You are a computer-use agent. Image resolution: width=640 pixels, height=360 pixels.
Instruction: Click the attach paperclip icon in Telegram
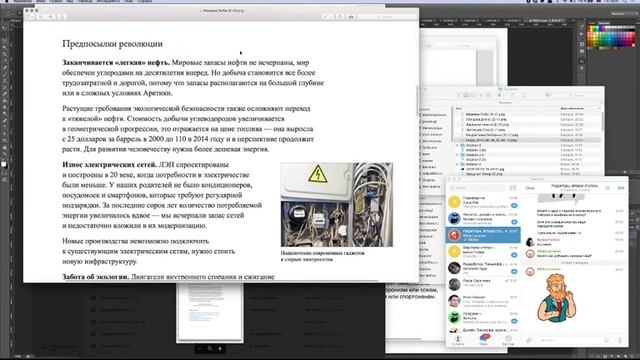point(529,340)
